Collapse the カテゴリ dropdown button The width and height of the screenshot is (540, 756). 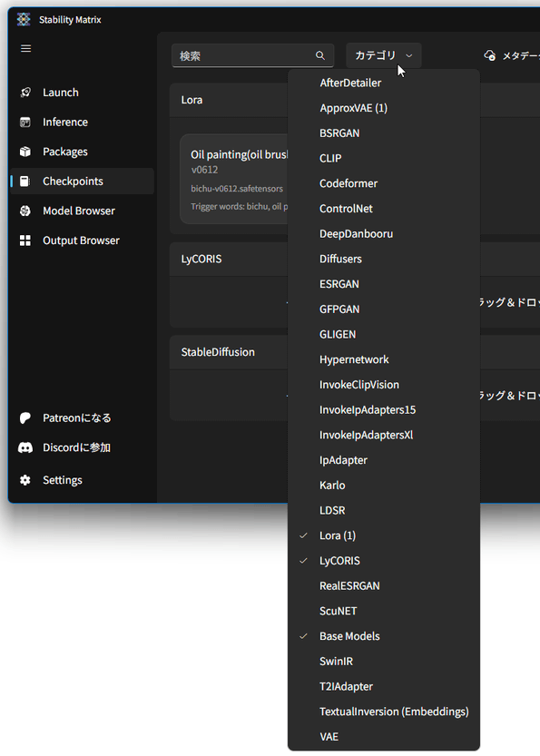384,55
